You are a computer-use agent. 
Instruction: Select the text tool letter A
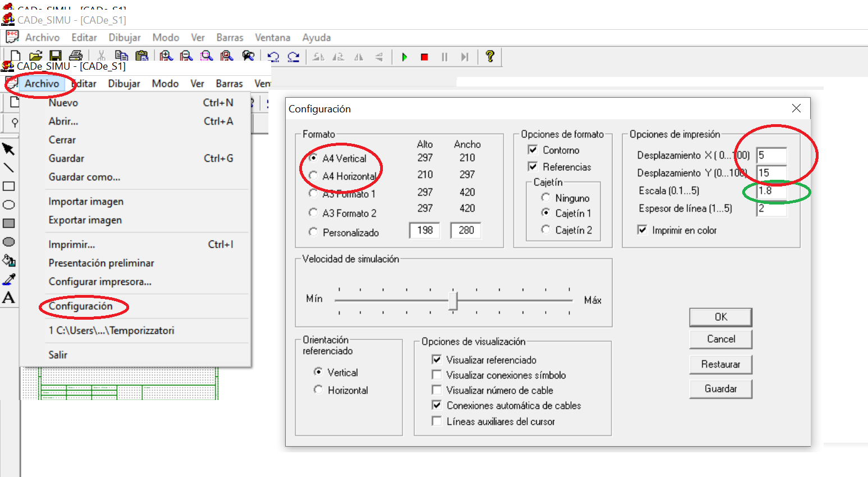tap(8, 298)
